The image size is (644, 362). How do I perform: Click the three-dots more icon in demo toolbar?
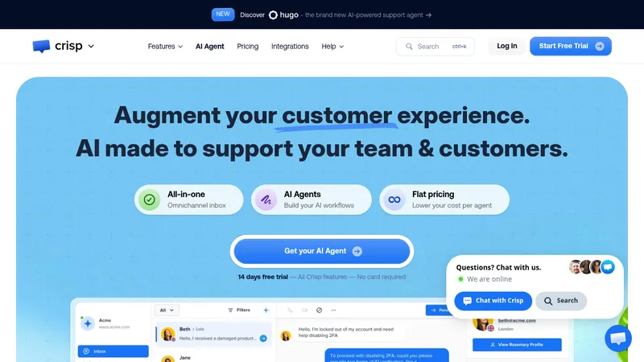coord(333,311)
